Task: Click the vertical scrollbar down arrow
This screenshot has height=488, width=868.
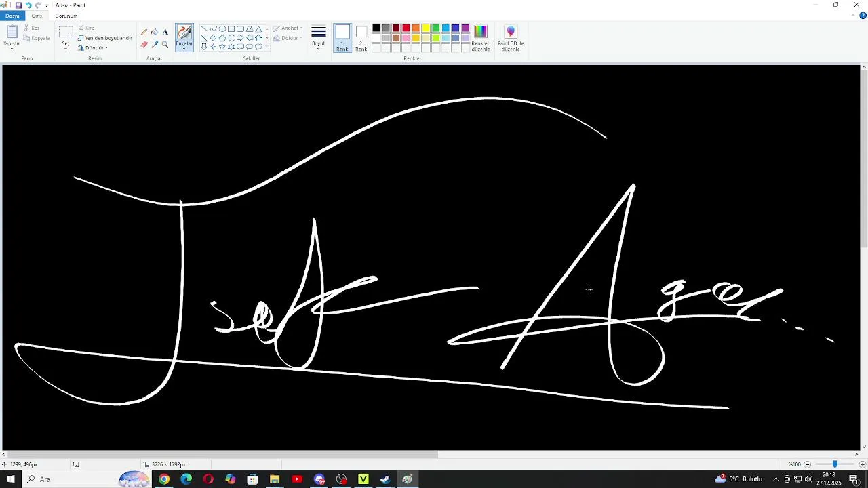Action: click(863, 447)
